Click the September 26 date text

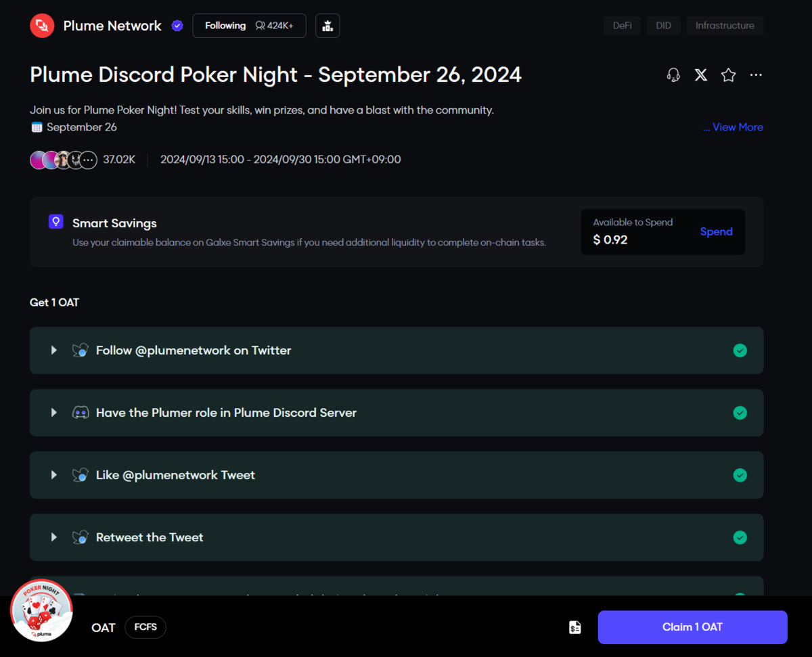coord(82,127)
